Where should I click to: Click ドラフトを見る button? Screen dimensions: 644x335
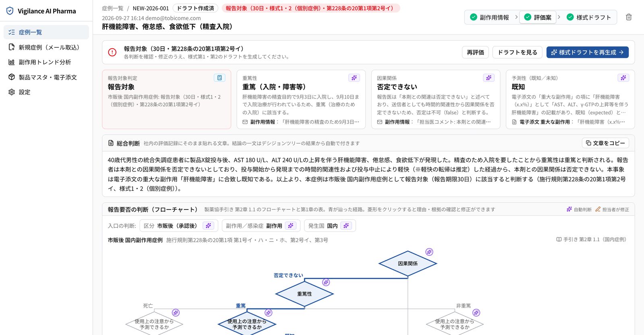coord(518,52)
